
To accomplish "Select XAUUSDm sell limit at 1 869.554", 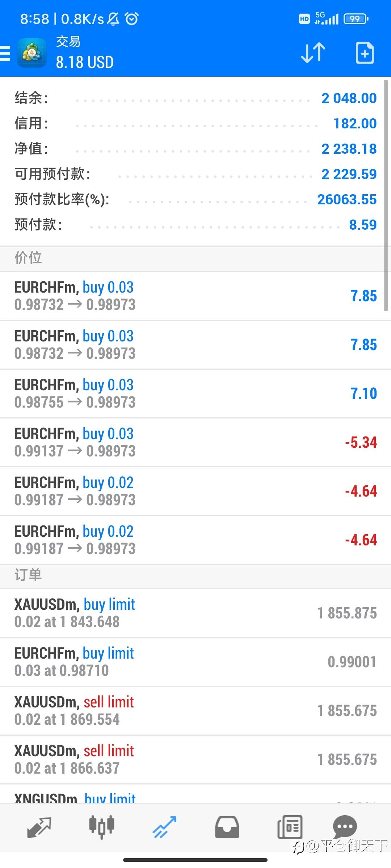I will pyautogui.click(x=195, y=711).
